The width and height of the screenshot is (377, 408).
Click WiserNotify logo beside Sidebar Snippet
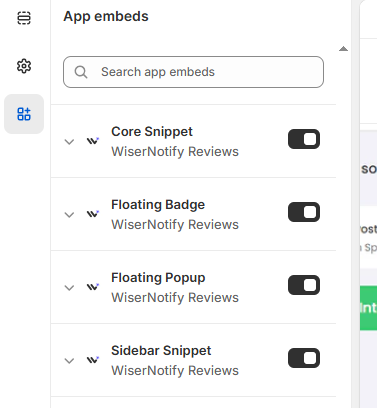point(93,360)
